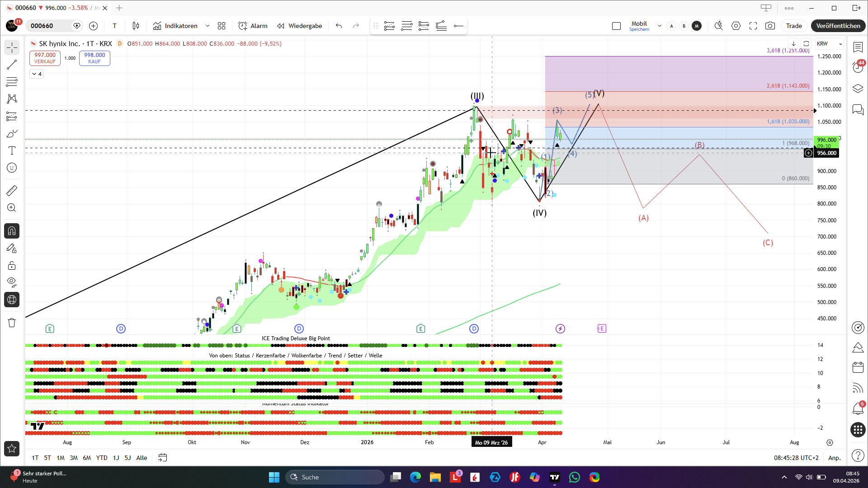Click the 998.000 KAUF buy price box
Screen dimensions: 868x488
coord(94,58)
